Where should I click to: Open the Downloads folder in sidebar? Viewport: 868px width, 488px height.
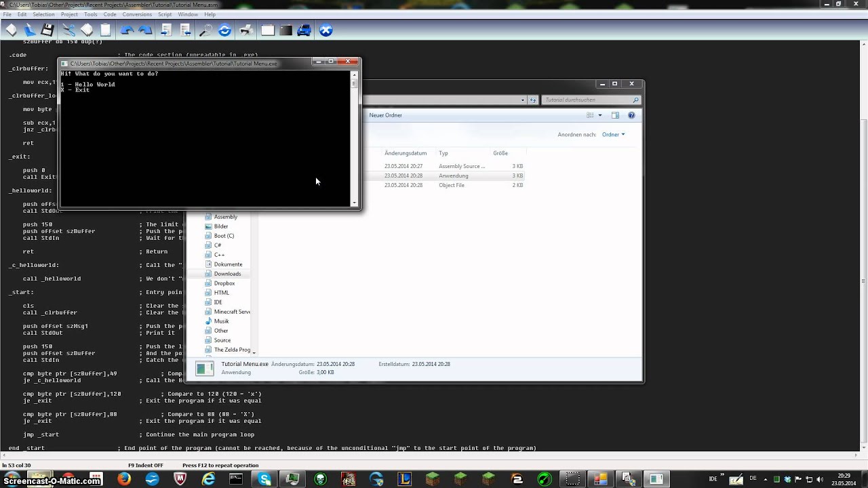(x=227, y=274)
